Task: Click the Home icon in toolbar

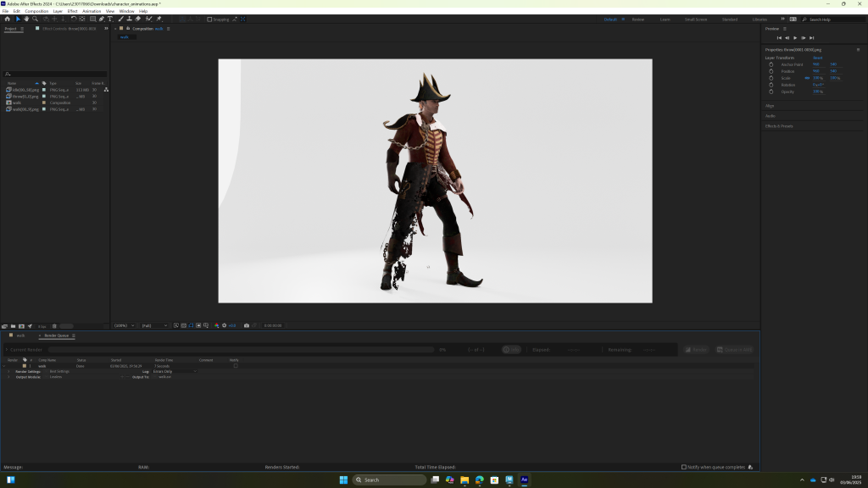Action: click(7, 19)
